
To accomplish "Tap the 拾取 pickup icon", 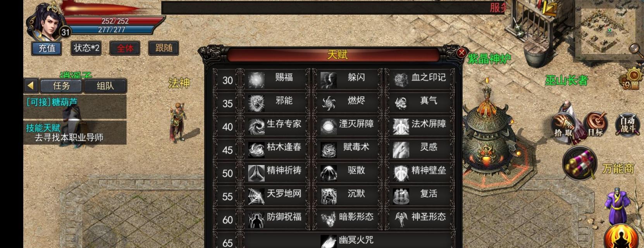I will (x=563, y=124).
